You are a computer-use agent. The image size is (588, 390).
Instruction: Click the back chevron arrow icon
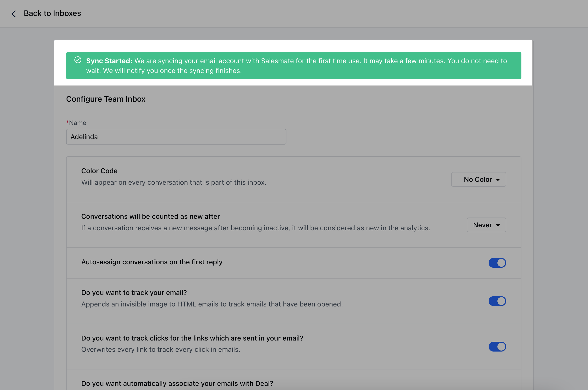click(14, 14)
